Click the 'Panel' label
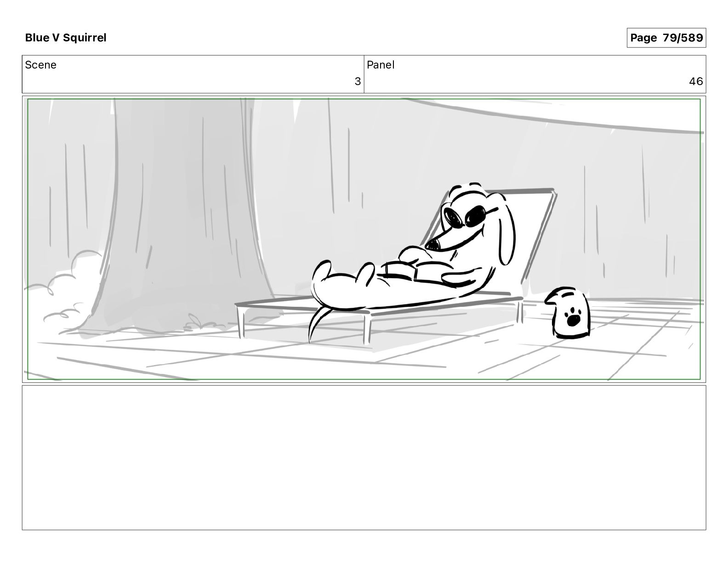The height and width of the screenshot is (563, 728). pos(381,65)
